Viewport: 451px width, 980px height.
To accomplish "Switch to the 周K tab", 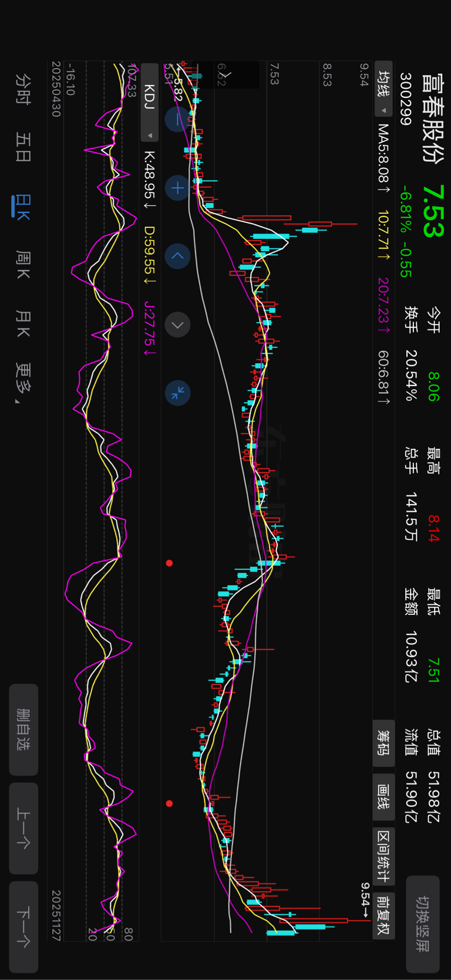I will click(23, 265).
